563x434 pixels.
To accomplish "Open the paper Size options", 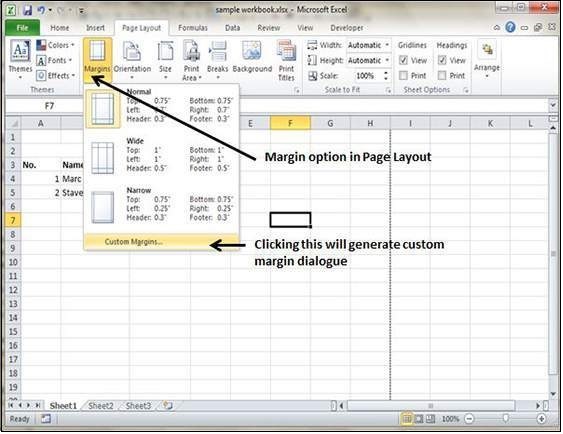I will click(166, 60).
